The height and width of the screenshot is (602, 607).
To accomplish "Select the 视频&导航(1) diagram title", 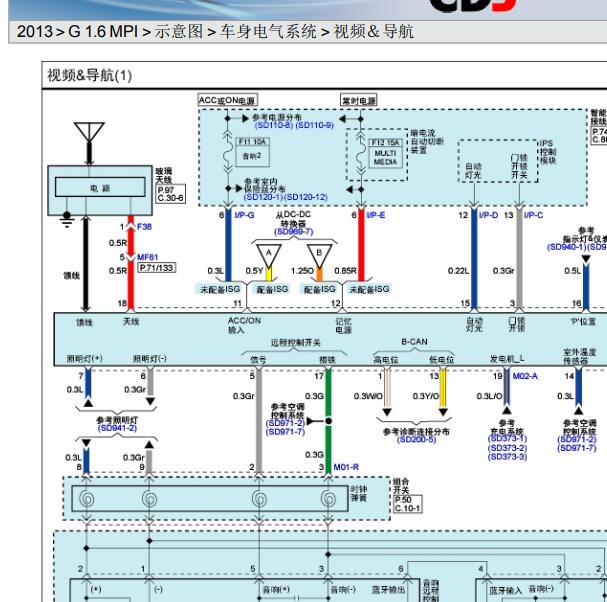I will (x=90, y=75).
